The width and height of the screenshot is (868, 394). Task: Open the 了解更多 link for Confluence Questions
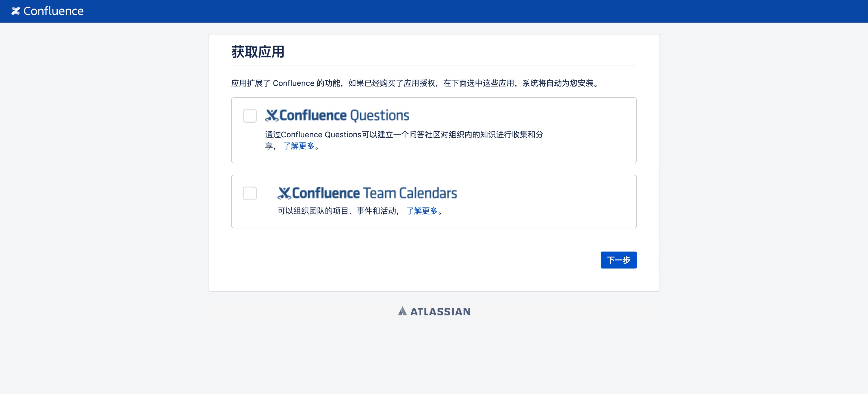pos(300,146)
